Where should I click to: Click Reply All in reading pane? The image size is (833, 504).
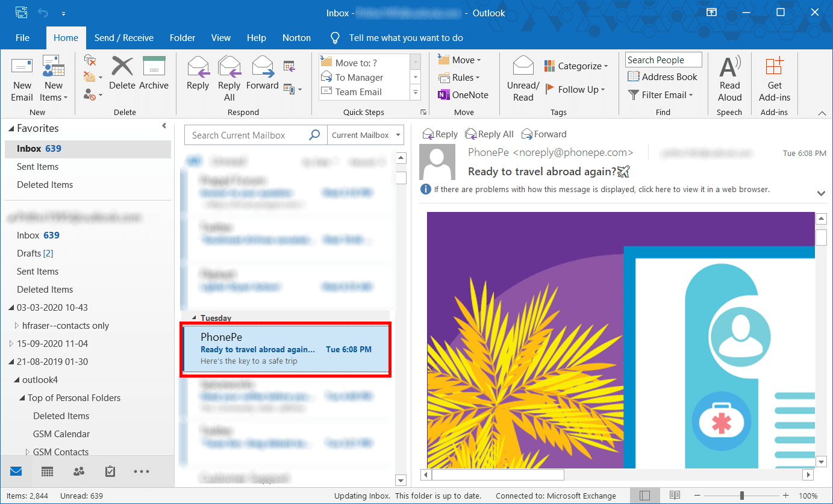489,134
